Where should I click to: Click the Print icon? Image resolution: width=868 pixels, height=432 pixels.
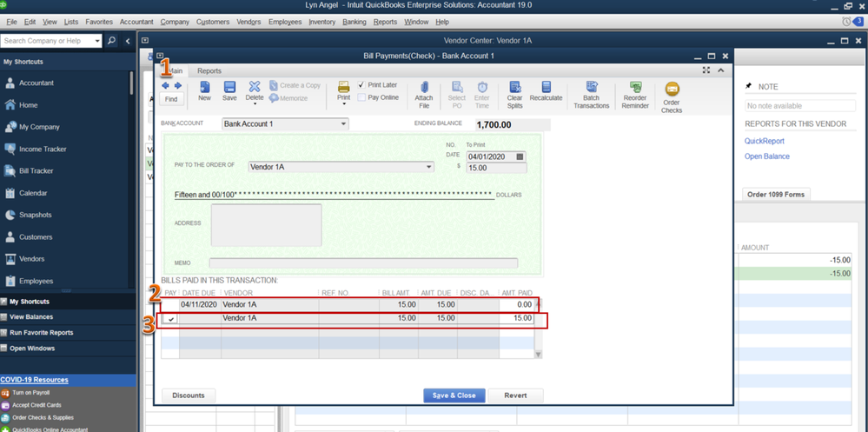(344, 86)
